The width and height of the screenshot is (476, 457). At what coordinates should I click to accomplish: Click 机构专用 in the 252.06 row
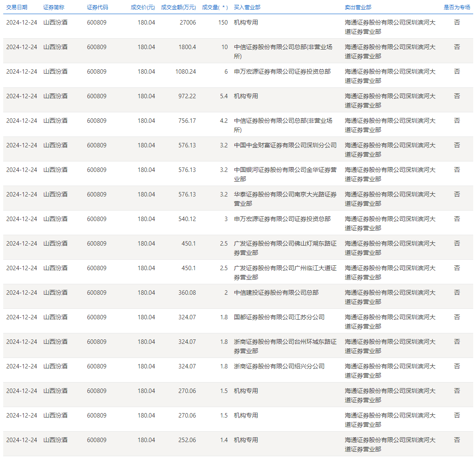coord(246,440)
